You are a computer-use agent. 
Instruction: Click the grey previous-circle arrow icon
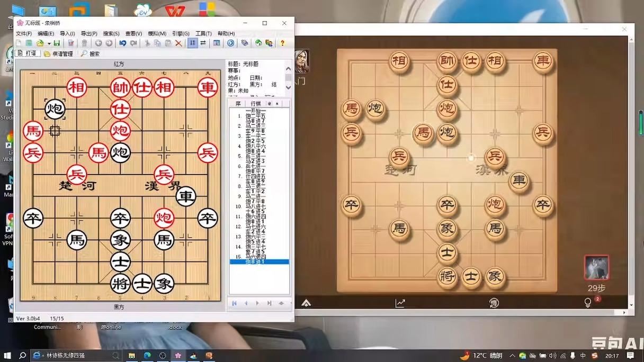point(98,43)
